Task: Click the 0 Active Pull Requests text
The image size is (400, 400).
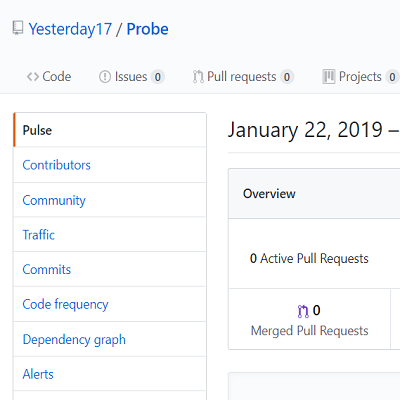Action: (309, 259)
